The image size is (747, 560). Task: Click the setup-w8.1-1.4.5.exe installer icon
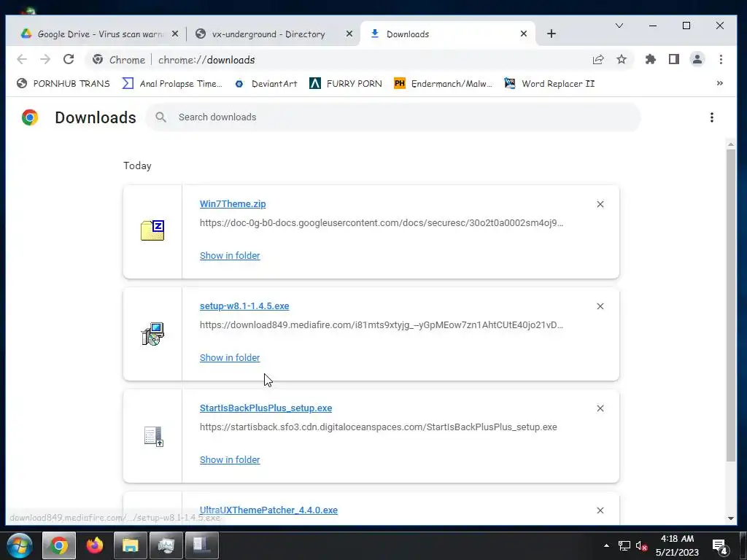point(152,333)
